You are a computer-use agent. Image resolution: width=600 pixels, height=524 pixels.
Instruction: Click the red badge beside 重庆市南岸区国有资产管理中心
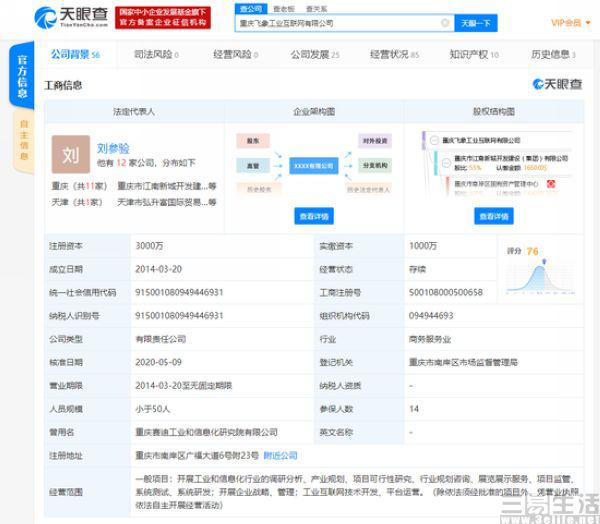click(551, 184)
